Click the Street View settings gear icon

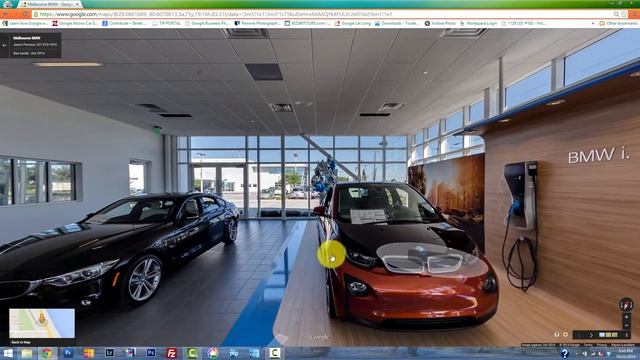(565, 334)
